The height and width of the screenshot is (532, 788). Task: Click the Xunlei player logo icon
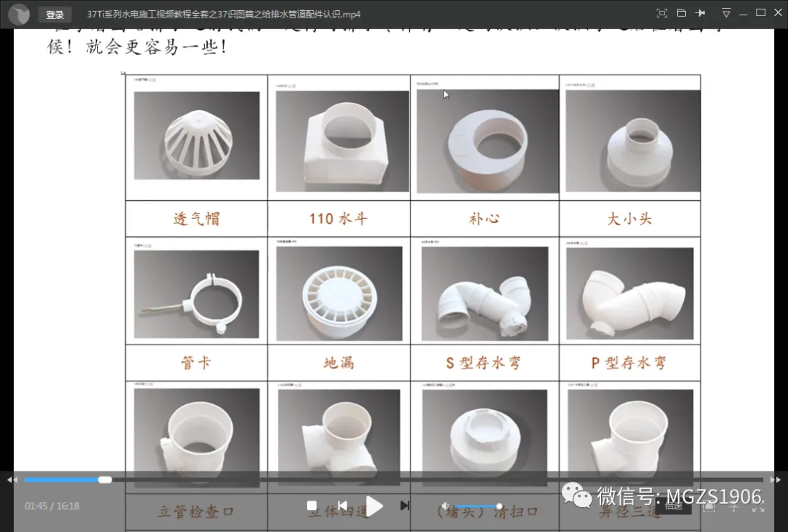coord(20,14)
